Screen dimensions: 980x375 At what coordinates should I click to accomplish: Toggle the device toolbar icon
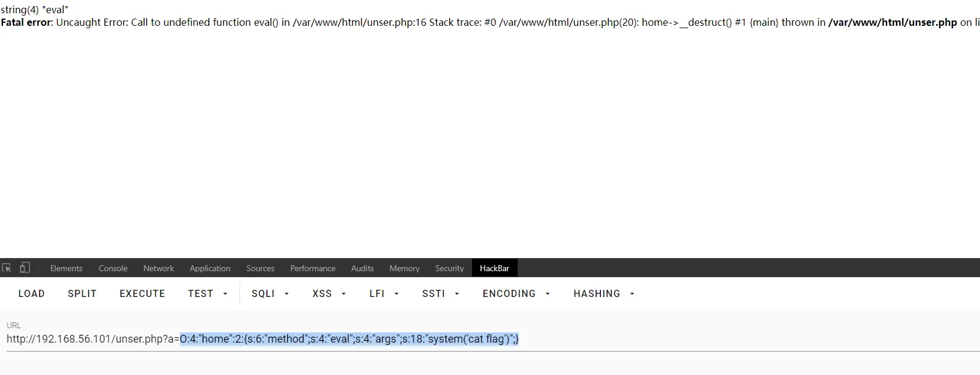point(25,268)
